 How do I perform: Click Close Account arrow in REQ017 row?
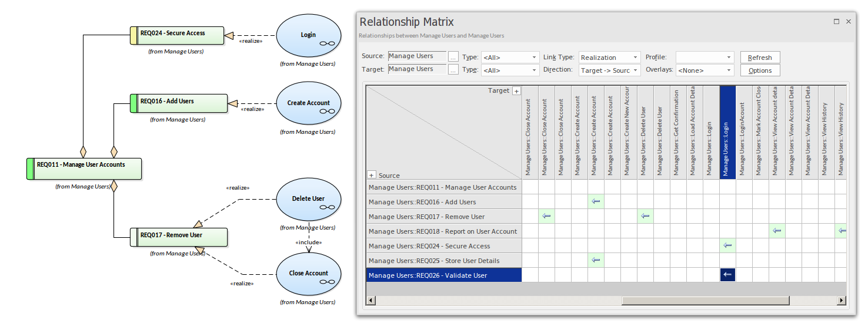(x=546, y=216)
